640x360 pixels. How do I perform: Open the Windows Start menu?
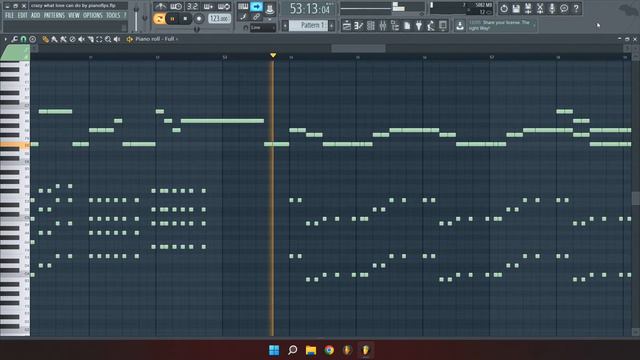pos(274,350)
